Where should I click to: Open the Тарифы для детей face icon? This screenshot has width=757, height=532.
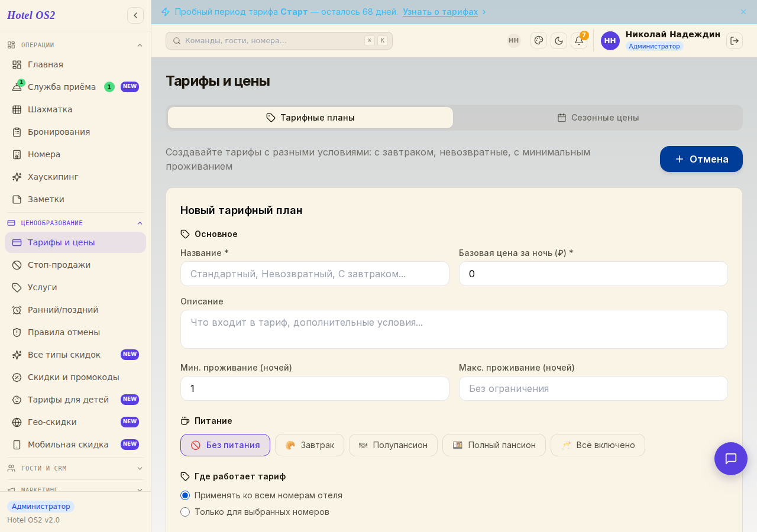click(17, 400)
